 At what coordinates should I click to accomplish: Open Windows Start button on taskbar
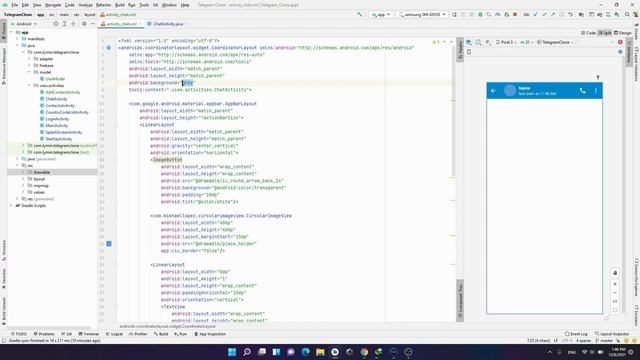point(232,352)
